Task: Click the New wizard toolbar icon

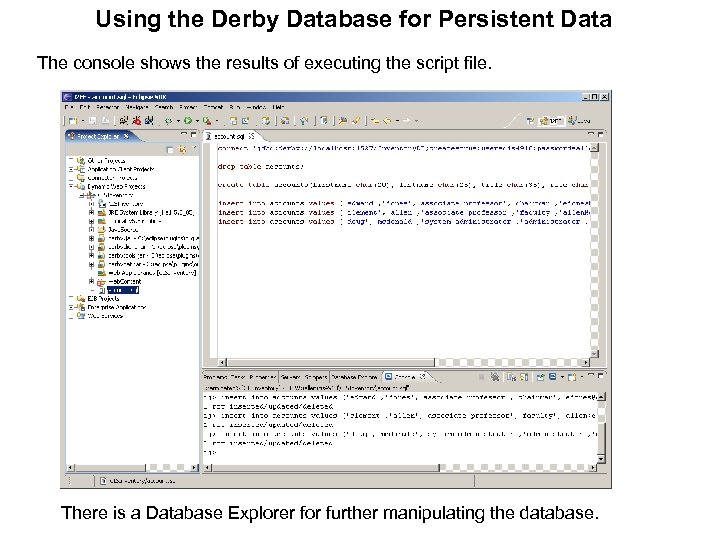Action: pos(73,121)
